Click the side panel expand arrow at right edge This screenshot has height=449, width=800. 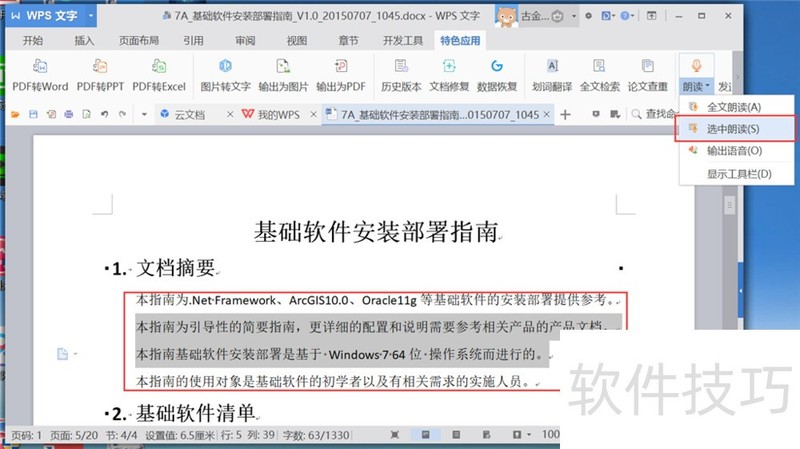[x=740, y=291]
